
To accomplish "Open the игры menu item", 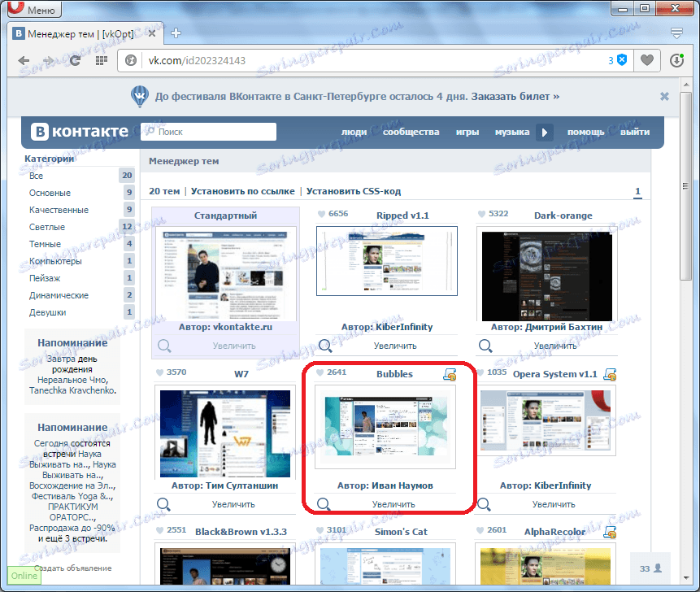I will [x=467, y=133].
